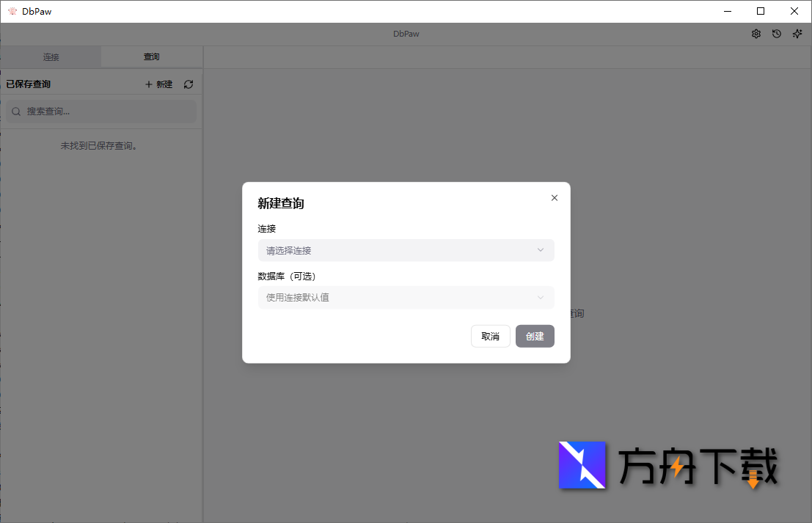
Task: Open settings with the gear icon
Action: tap(756, 33)
